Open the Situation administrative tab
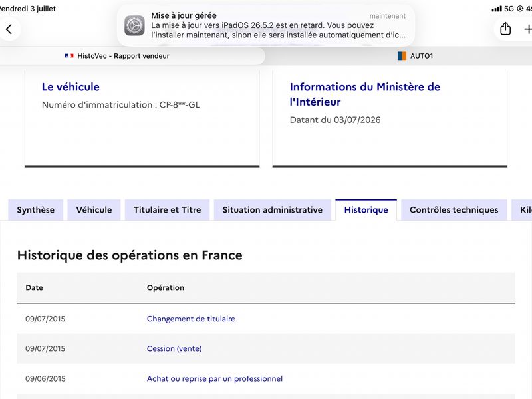Screen dimensions: 532x399 [x=273, y=210]
